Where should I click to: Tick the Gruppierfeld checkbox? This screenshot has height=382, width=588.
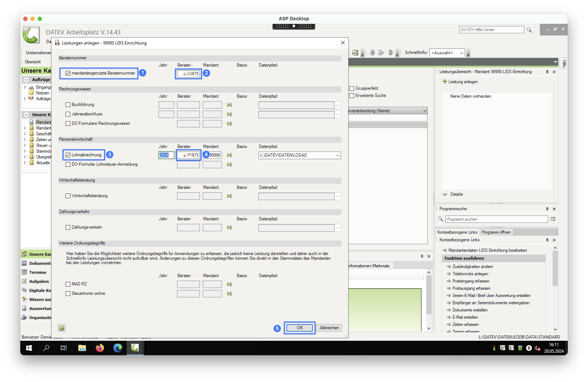point(352,88)
